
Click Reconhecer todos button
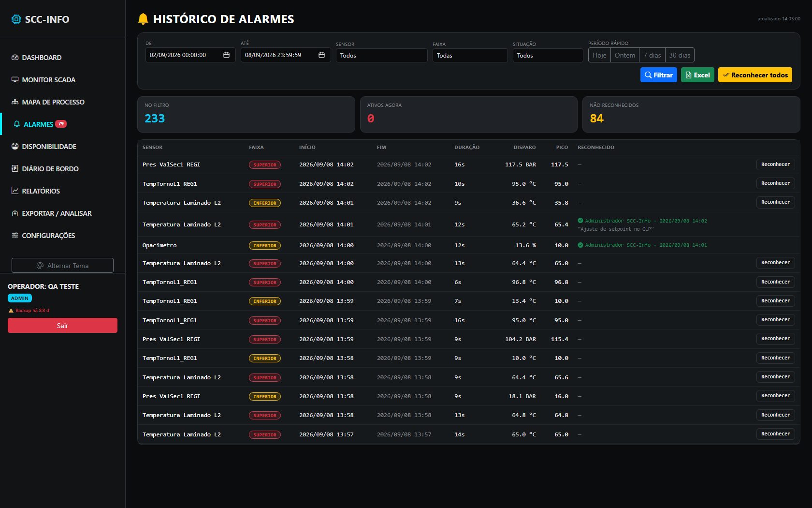755,75
